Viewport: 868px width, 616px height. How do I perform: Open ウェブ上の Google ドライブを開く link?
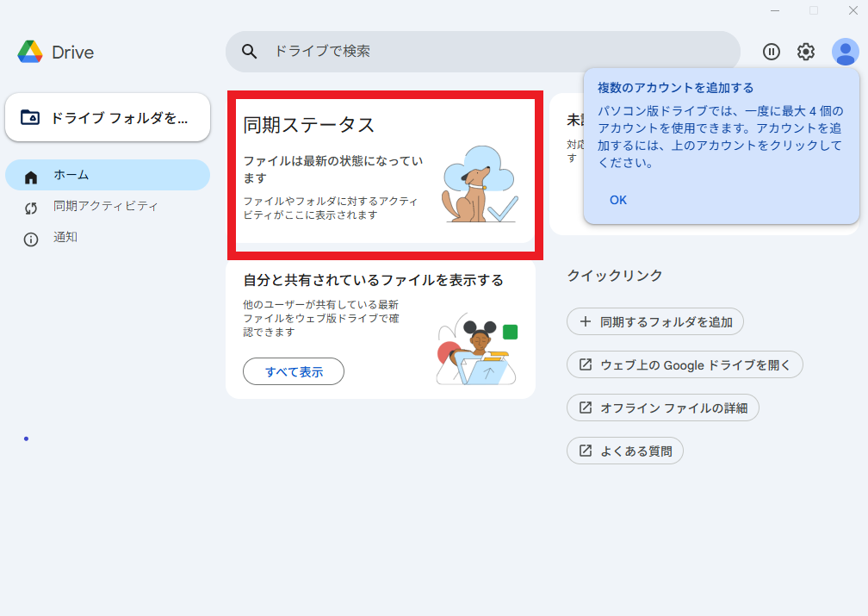tap(685, 364)
